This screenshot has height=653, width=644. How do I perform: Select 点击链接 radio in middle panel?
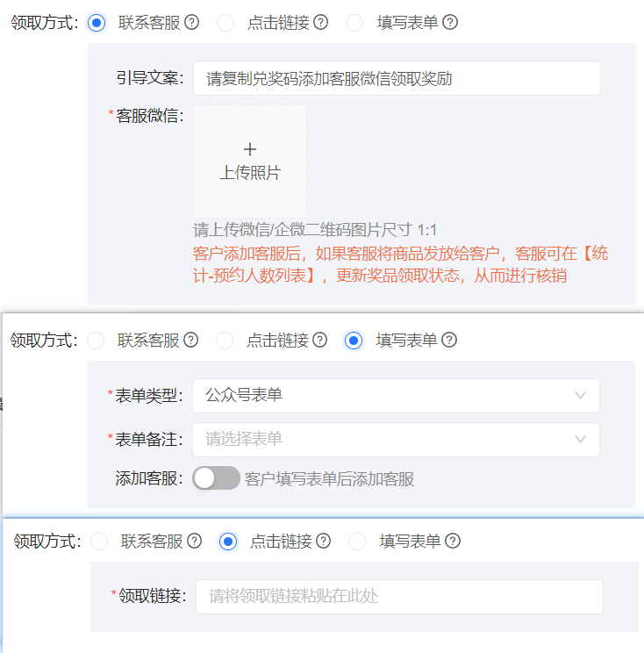225,341
